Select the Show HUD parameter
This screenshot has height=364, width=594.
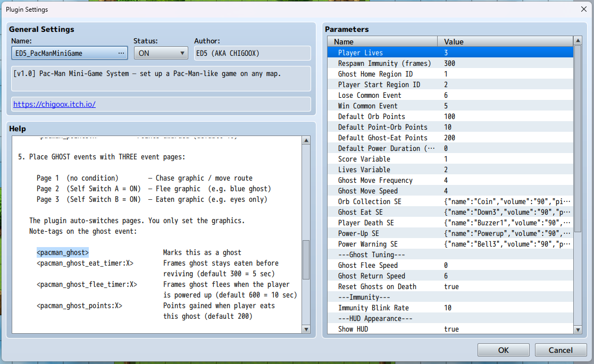(x=450, y=329)
